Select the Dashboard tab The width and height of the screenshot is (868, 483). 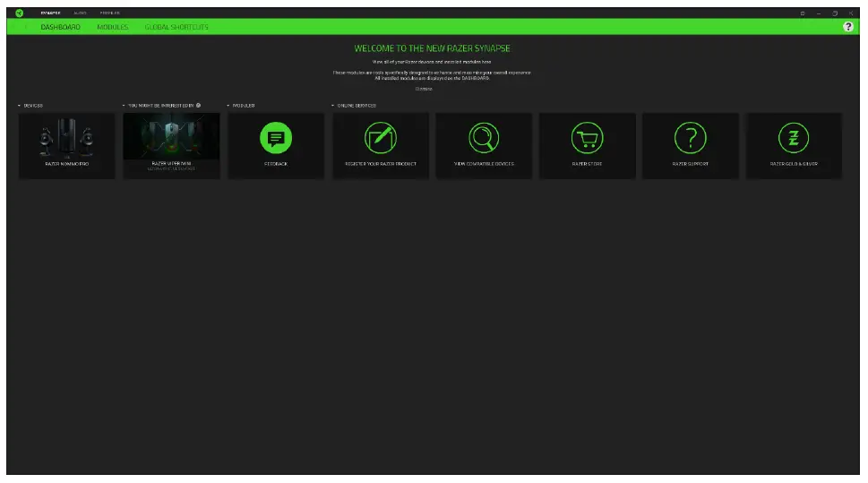click(x=60, y=27)
